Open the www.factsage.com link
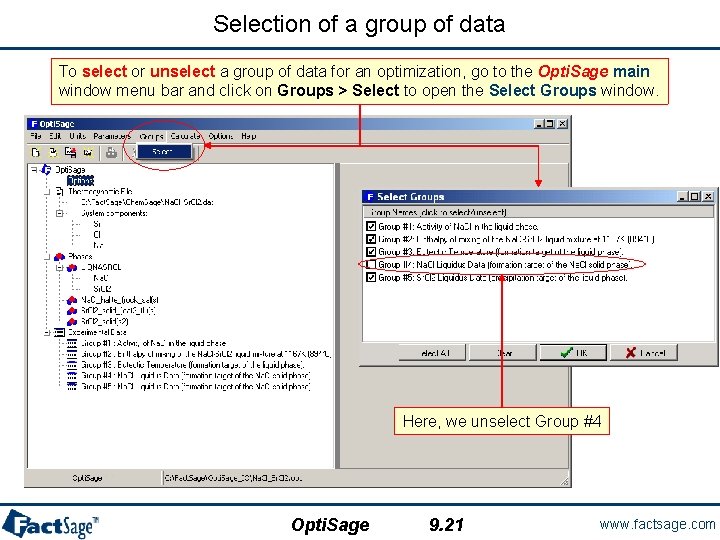The height and width of the screenshot is (540, 720). click(657, 524)
